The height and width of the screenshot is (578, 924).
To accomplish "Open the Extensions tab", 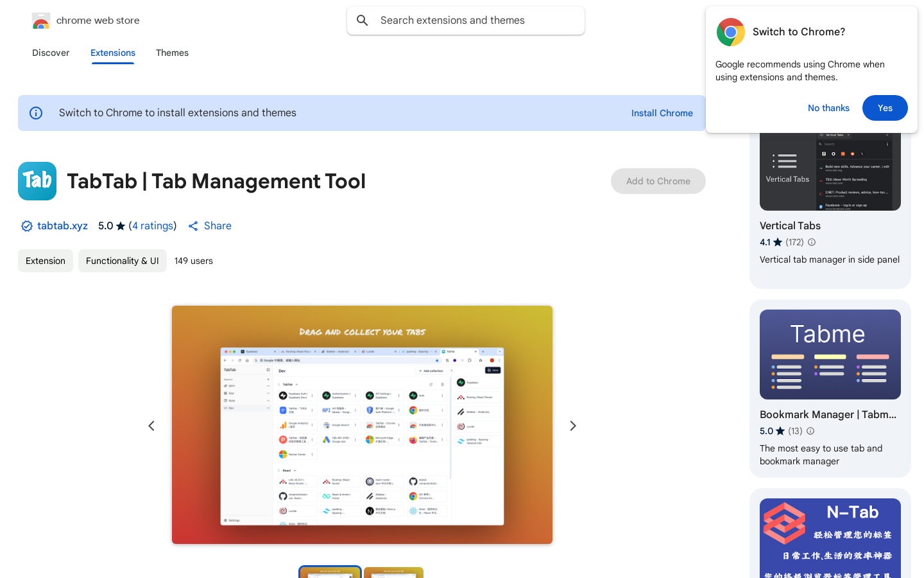I will point(113,53).
